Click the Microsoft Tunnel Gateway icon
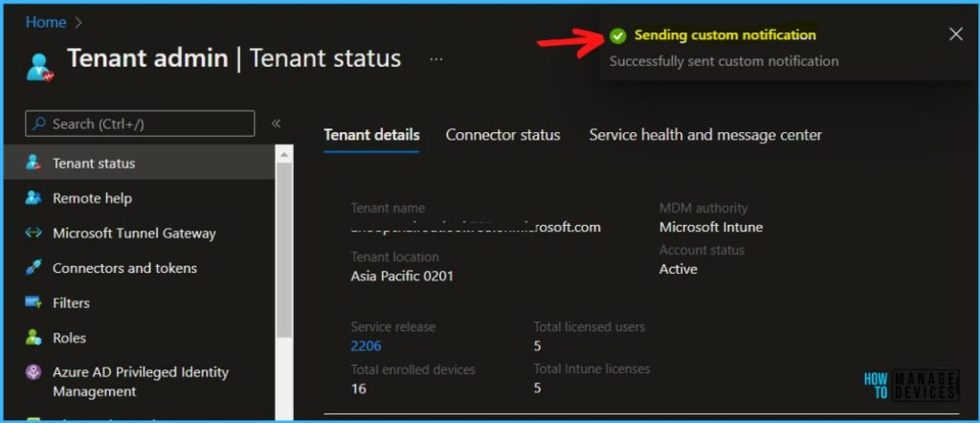The height and width of the screenshot is (423, 980). click(x=33, y=234)
